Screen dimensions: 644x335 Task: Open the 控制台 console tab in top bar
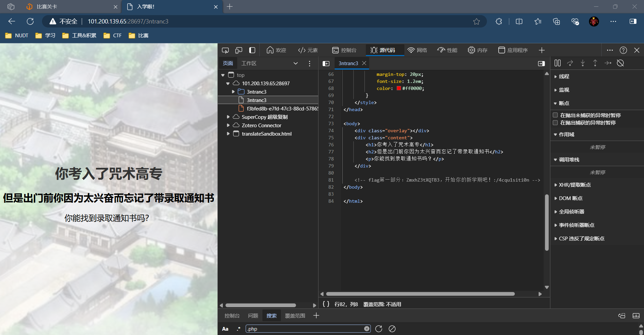click(344, 50)
